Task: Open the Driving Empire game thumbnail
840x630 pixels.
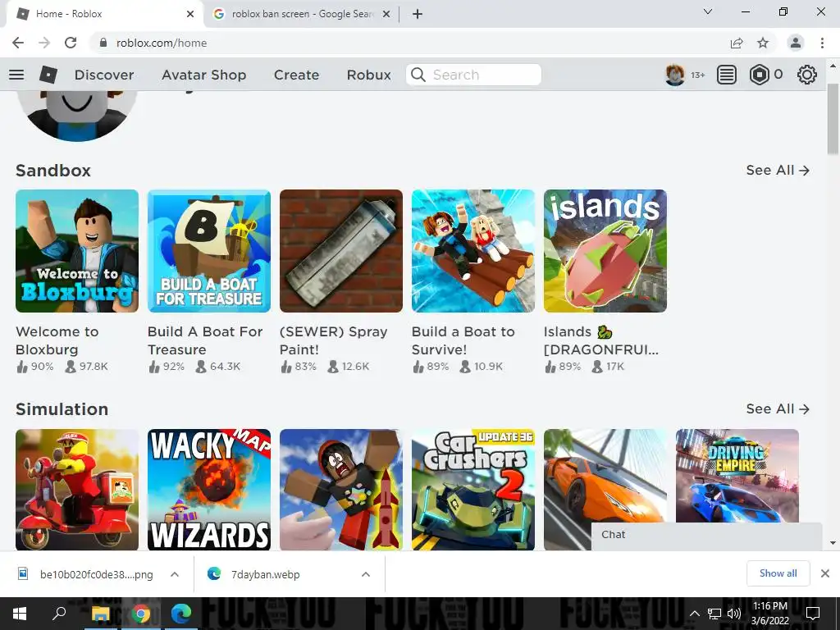Action: 737,476
